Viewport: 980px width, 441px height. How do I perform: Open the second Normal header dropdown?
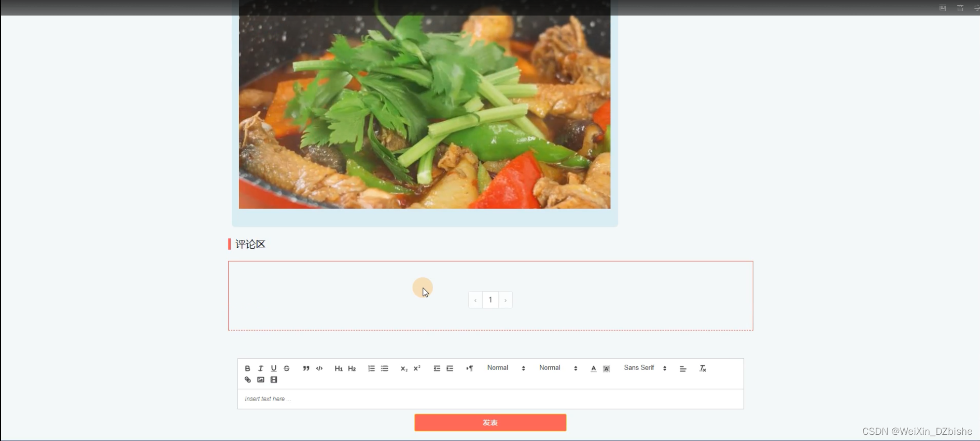[x=558, y=368]
